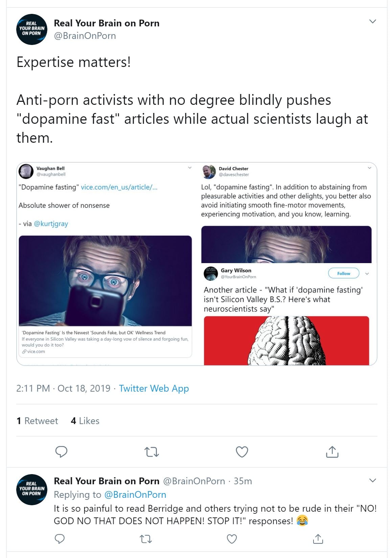
Task: Open the @BrainOnPorn mention in the reply
Action: coord(135,494)
